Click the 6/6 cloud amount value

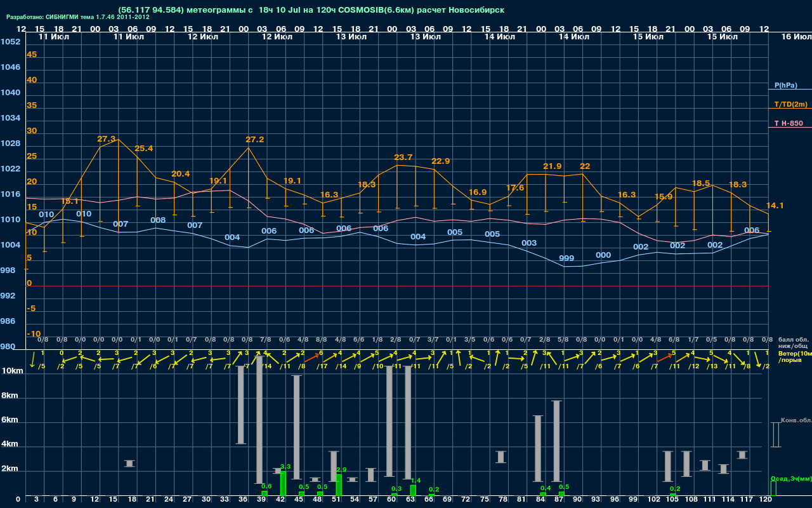[x=358, y=340]
